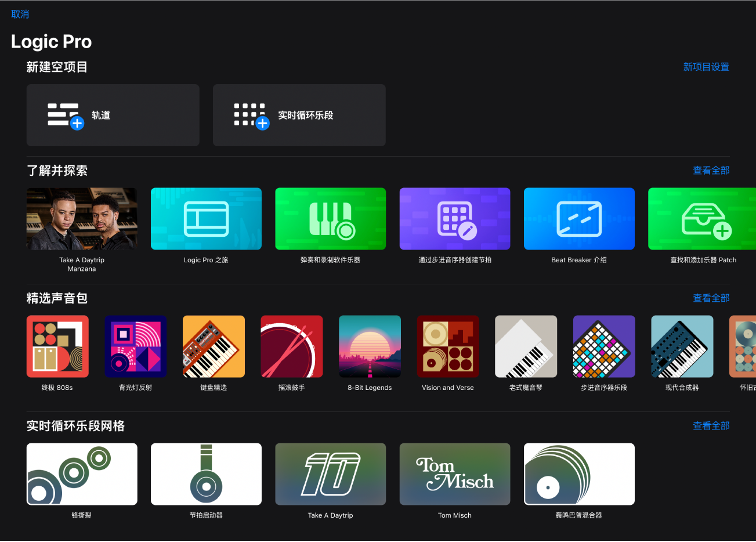Select the 摇滚鼓手 sound pack
The height and width of the screenshot is (542, 756).
tap(292, 346)
